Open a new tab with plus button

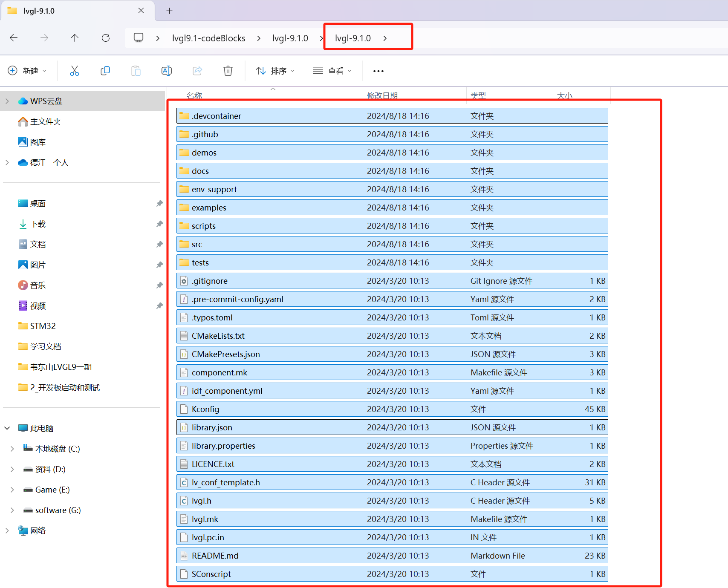[x=169, y=11]
